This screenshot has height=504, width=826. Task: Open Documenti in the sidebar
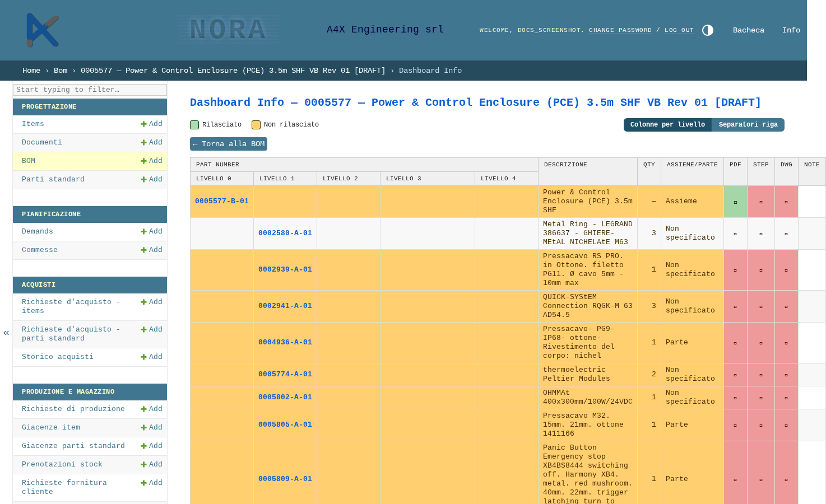(42, 142)
